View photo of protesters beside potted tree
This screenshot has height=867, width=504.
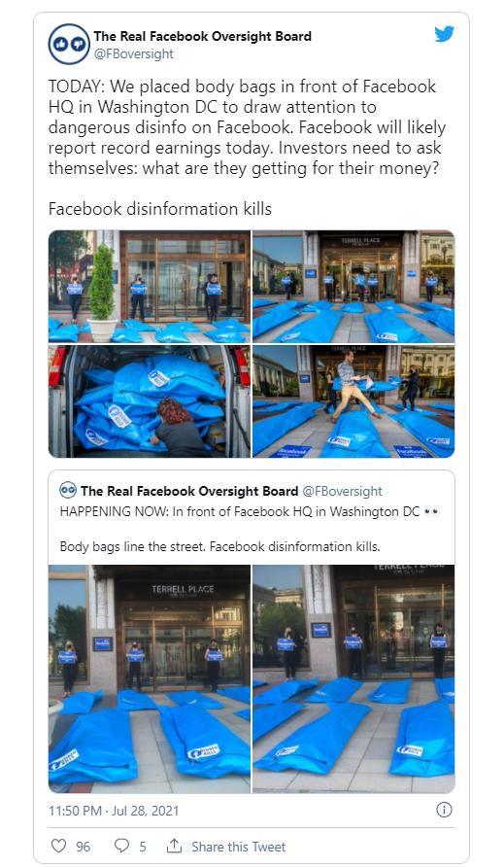tap(150, 287)
